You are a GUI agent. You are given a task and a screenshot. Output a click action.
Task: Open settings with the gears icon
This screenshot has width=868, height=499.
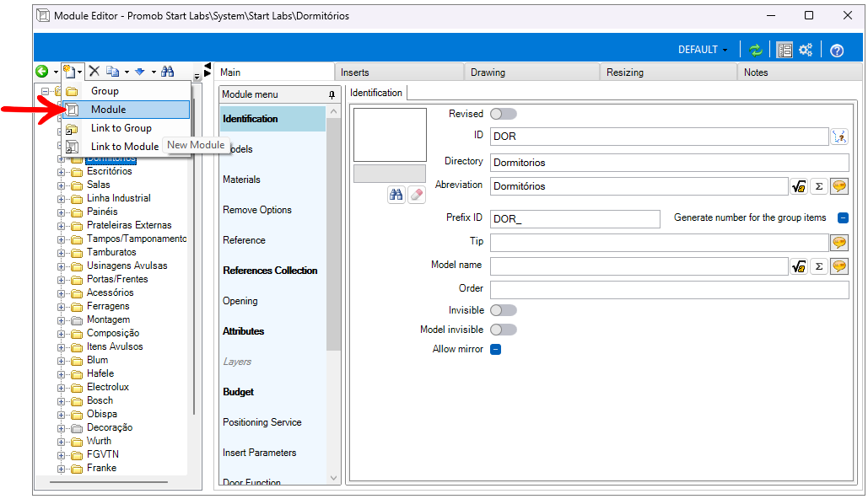point(806,50)
